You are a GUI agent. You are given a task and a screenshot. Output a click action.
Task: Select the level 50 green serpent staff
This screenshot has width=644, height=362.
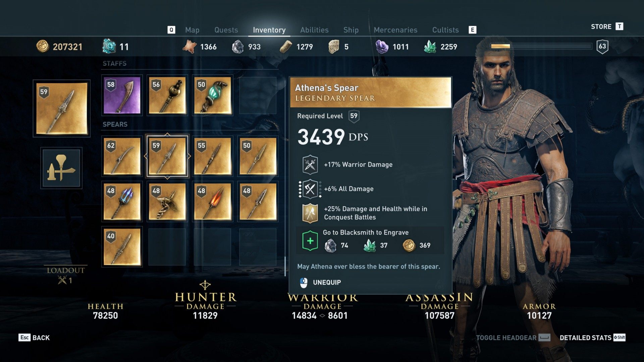[x=212, y=95]
